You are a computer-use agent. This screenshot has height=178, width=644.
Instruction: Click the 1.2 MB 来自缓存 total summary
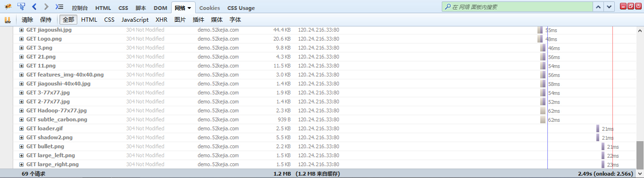[x=318, y=174]
